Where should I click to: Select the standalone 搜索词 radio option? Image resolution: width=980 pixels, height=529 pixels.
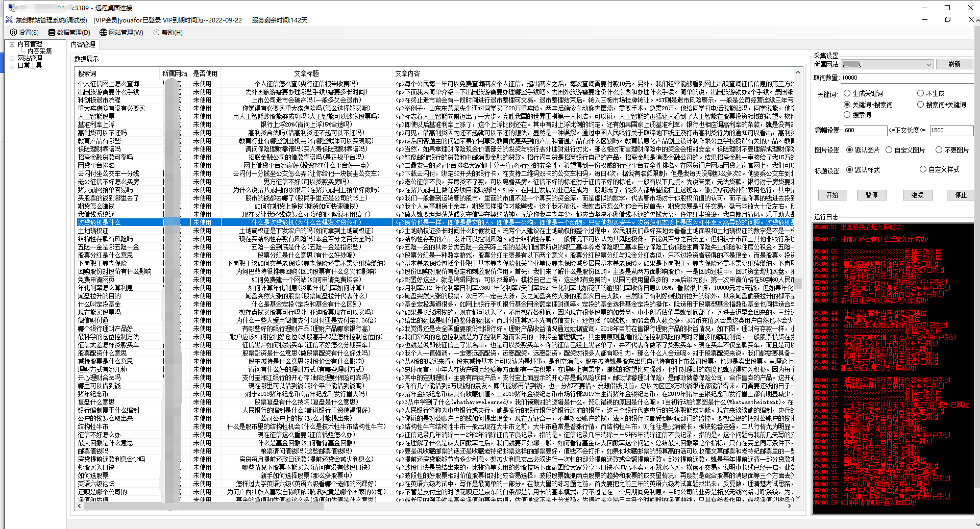pyautogui.click(x=857, y=115)
